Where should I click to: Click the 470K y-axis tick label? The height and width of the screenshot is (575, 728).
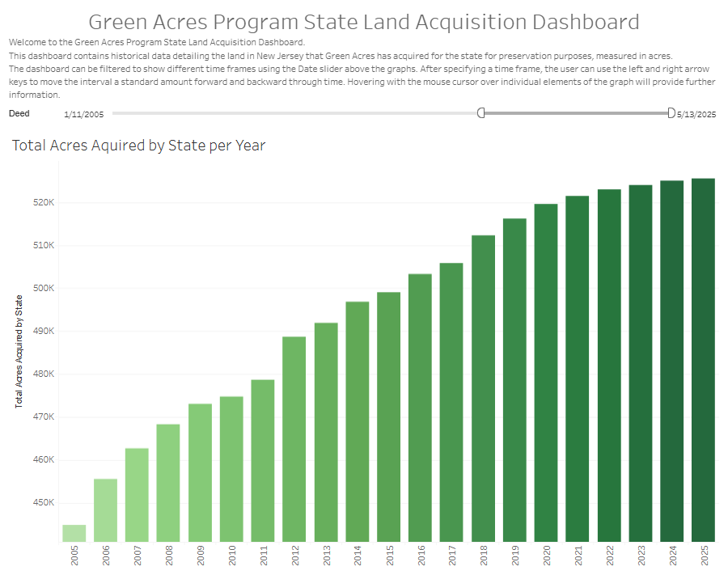pos(44,416)
